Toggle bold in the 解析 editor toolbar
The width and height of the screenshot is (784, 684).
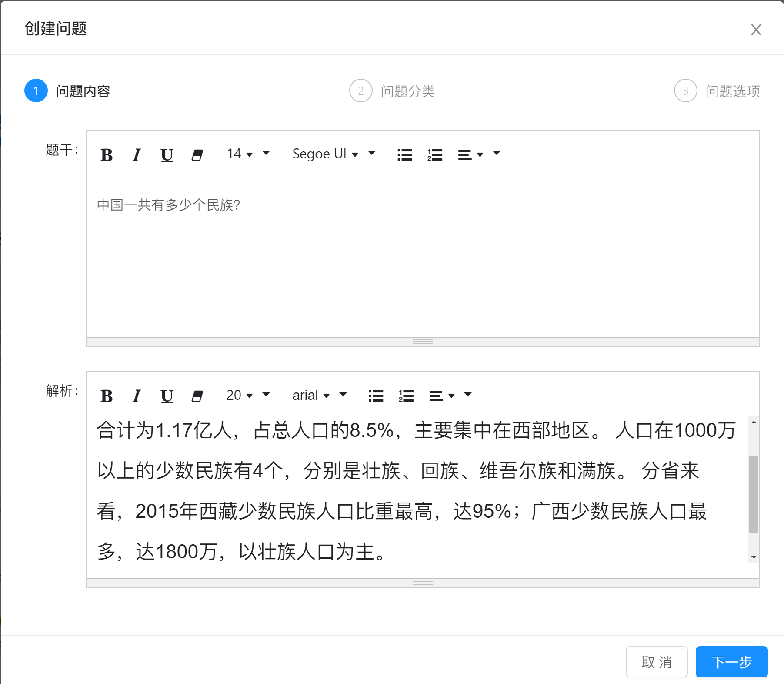pos(107,396)
